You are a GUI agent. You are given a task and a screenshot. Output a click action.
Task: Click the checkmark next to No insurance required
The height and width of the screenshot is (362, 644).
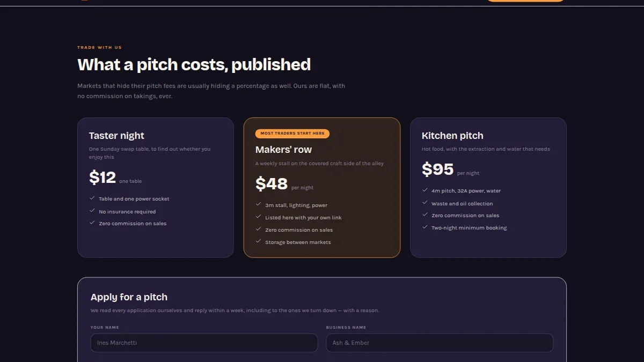(92, 211)
